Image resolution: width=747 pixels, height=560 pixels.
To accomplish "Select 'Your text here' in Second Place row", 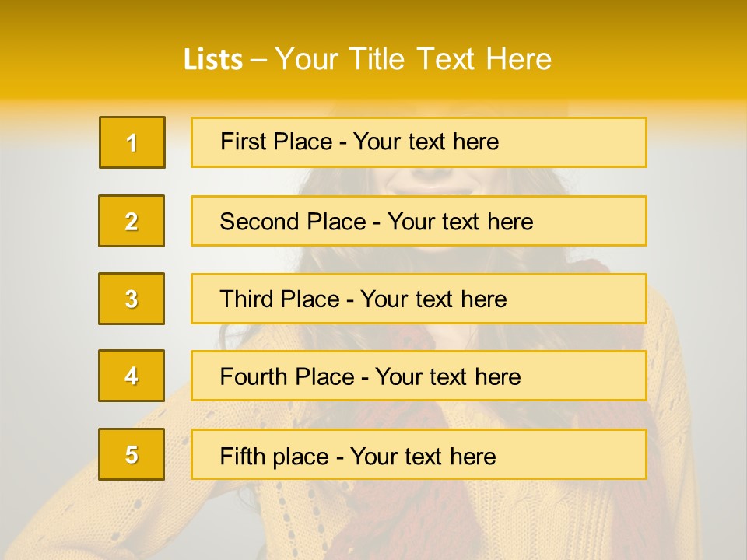I will 460,222.
